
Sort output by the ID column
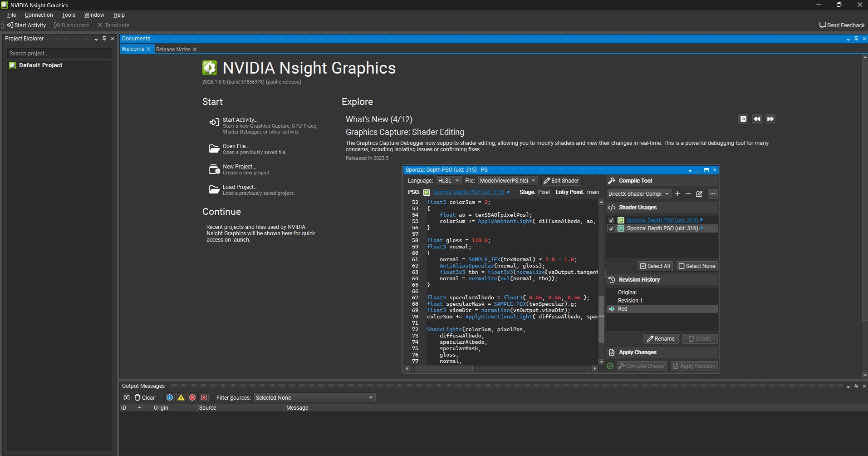coord(132,408)
